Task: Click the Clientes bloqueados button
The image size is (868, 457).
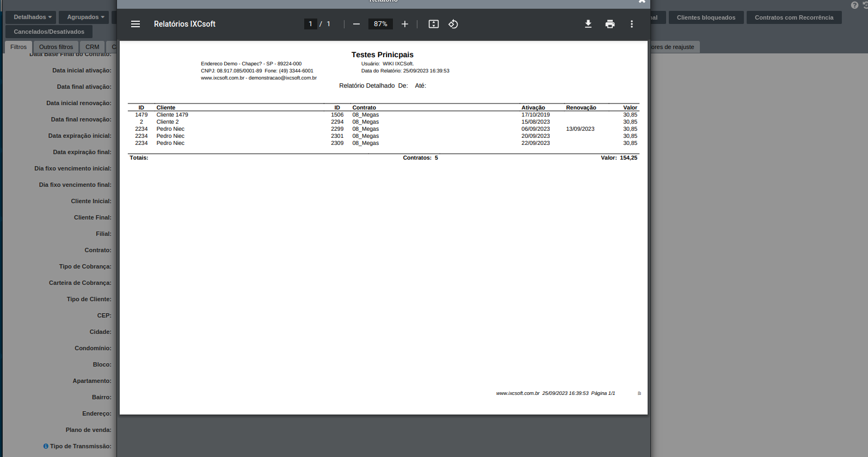Action: [706, 17]
